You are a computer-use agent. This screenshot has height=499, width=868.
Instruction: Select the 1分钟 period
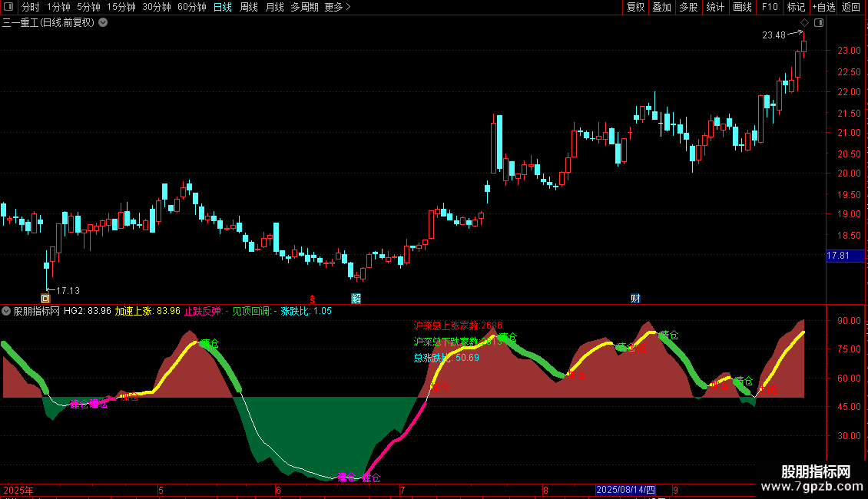(58, 7)
